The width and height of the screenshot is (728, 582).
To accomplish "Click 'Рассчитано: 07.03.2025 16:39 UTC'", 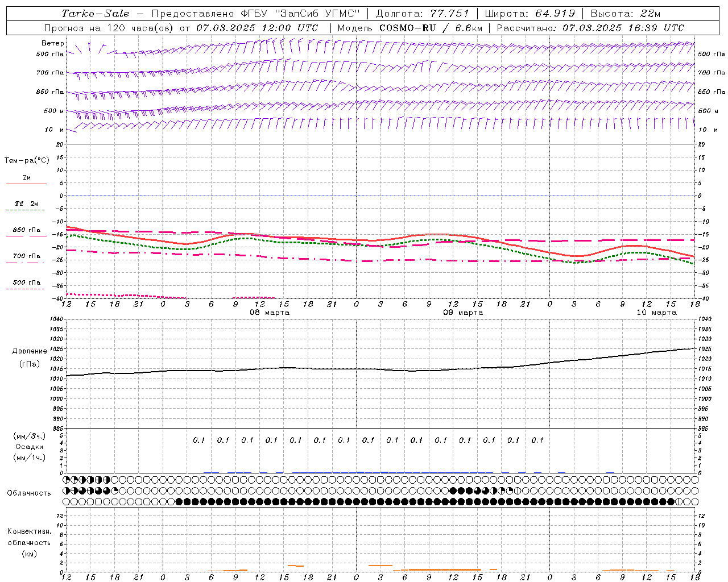I will pos(590,28).
